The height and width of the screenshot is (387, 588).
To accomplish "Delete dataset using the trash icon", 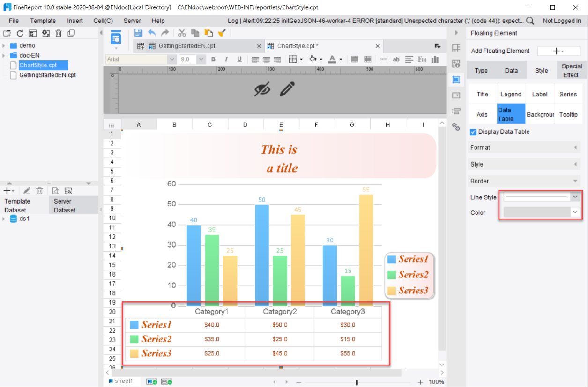I will (40, 190).
